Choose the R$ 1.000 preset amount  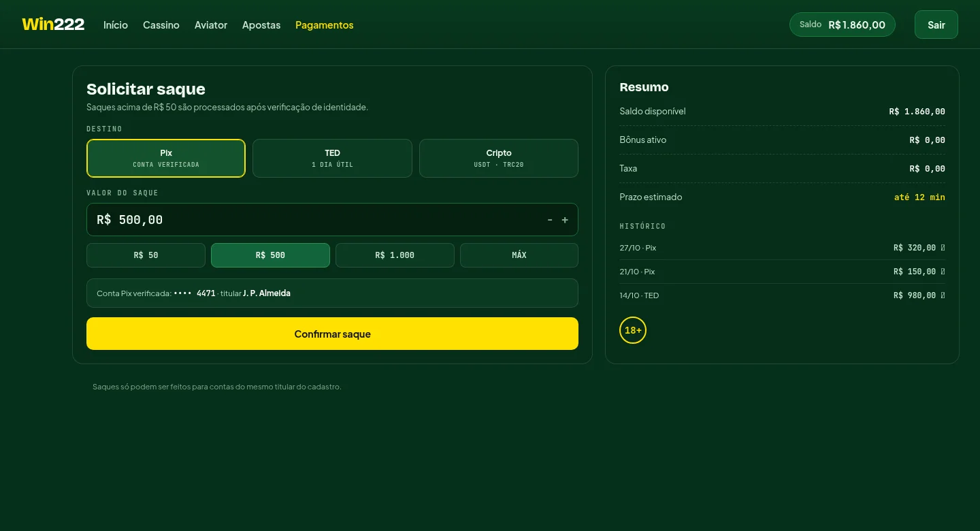pyautogui.click(x=395, y=255)
